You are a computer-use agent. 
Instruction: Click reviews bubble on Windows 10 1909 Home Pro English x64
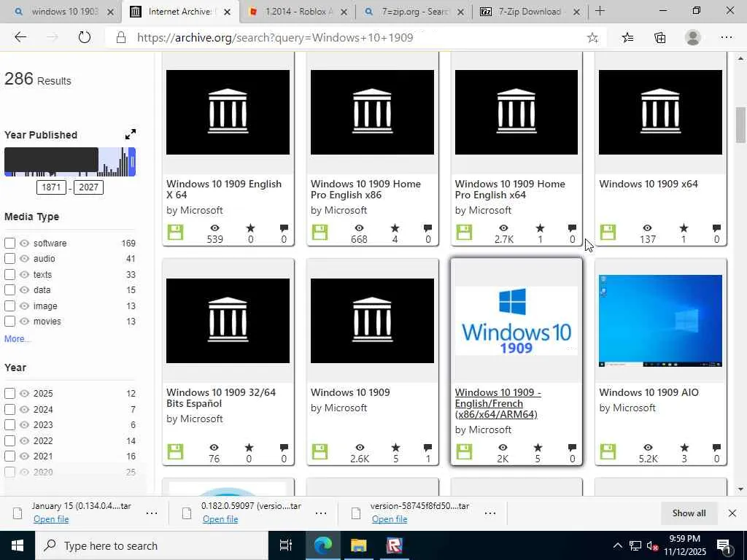[x=572, y=228]
